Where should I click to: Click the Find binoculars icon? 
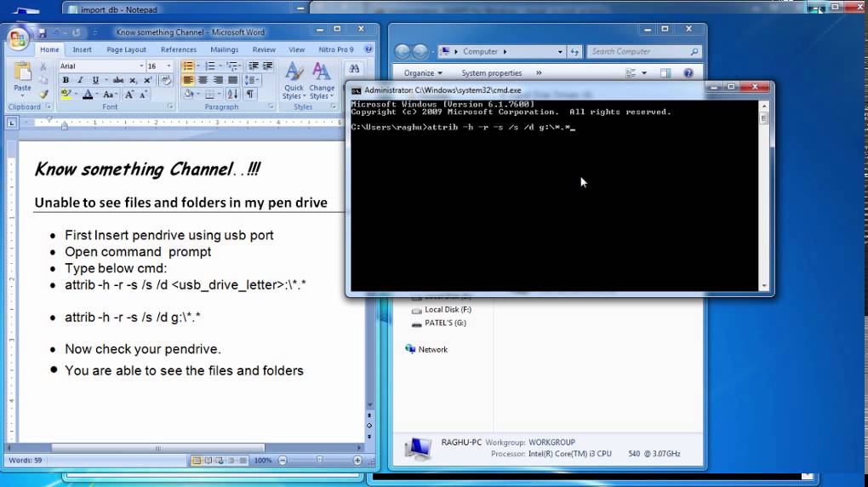354,69
